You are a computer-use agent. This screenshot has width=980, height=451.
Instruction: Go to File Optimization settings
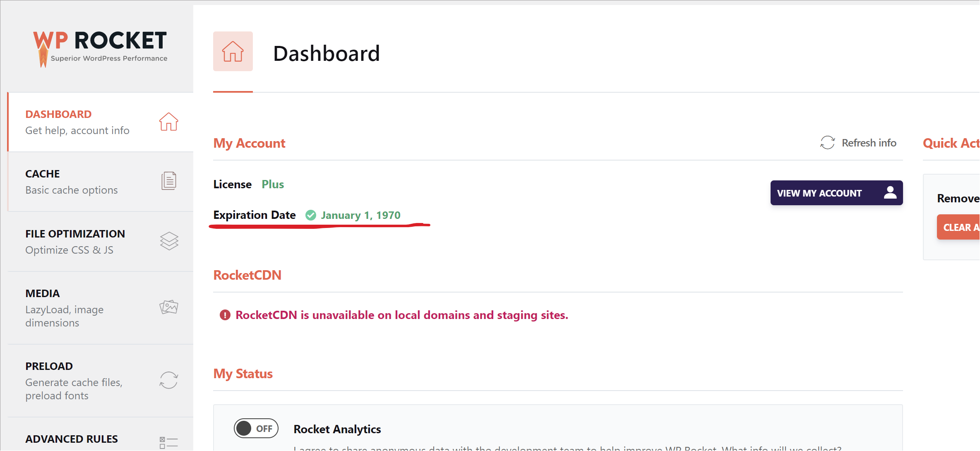coord(101,242)
